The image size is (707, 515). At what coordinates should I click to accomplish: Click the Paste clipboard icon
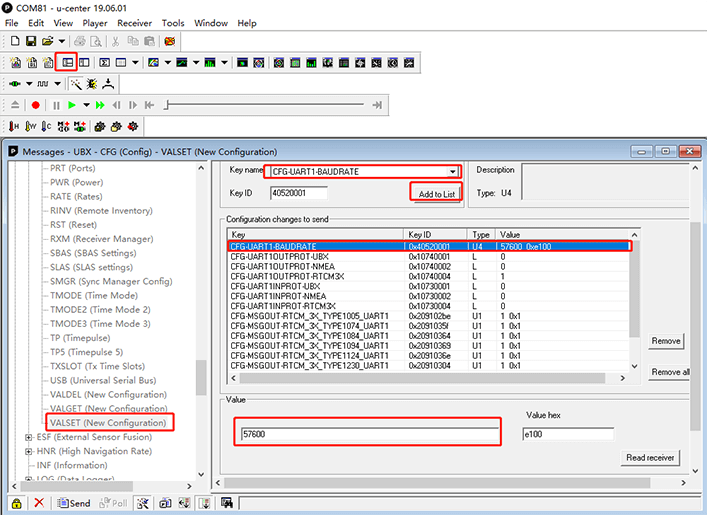coord(149,41)
